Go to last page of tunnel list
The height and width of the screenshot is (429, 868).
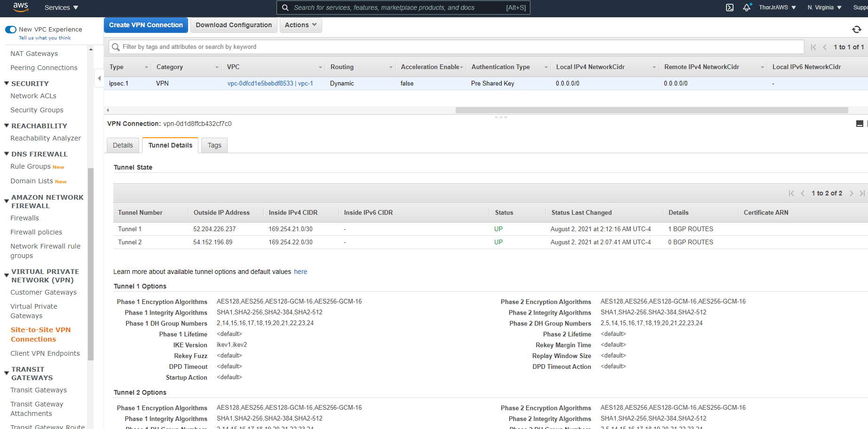[862, 193]
